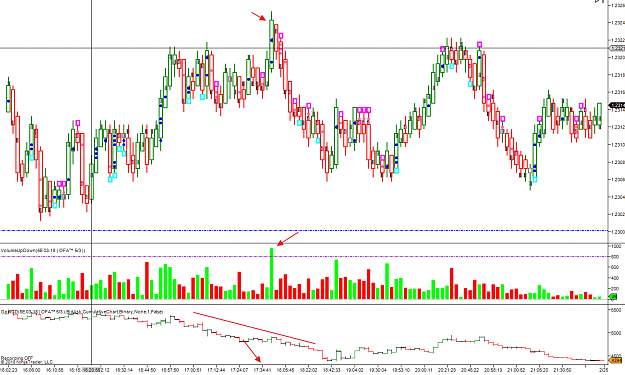Viewport: 625px width, 375px height.
Task: Click the 17:00:51 time axis label
Action: point(193,370)
